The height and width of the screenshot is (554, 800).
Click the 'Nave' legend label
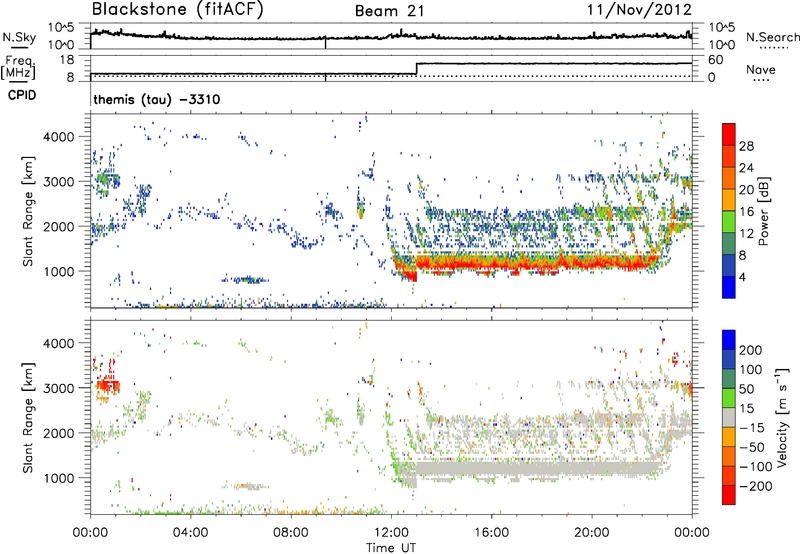click(761, 70)
